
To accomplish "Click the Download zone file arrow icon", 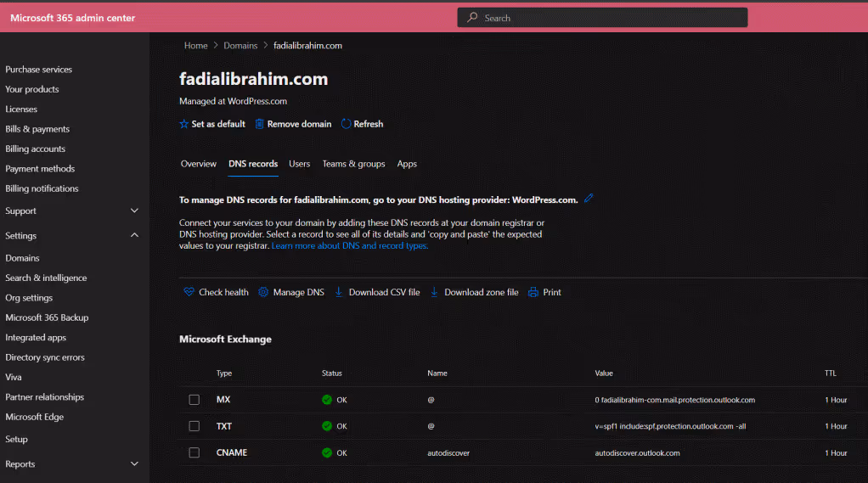I will pos(435,292).
